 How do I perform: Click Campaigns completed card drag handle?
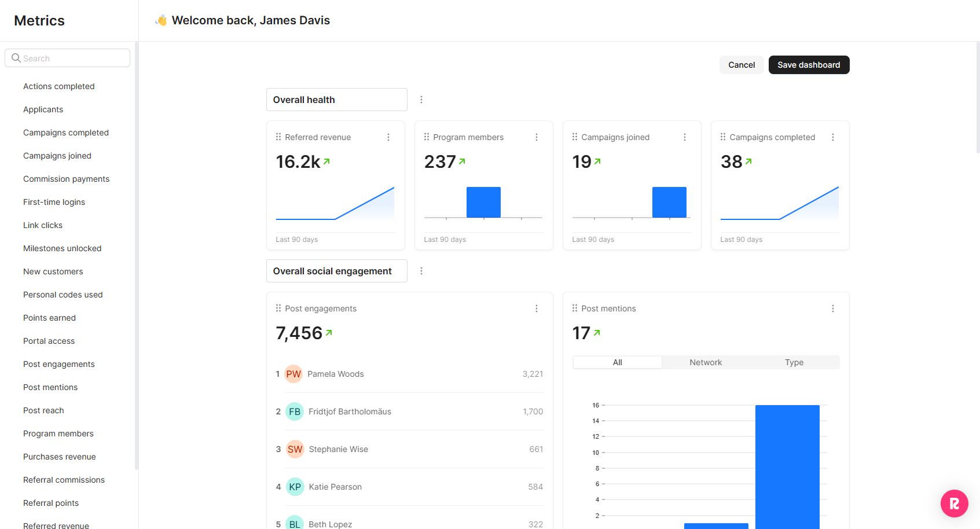pos(723,137)
